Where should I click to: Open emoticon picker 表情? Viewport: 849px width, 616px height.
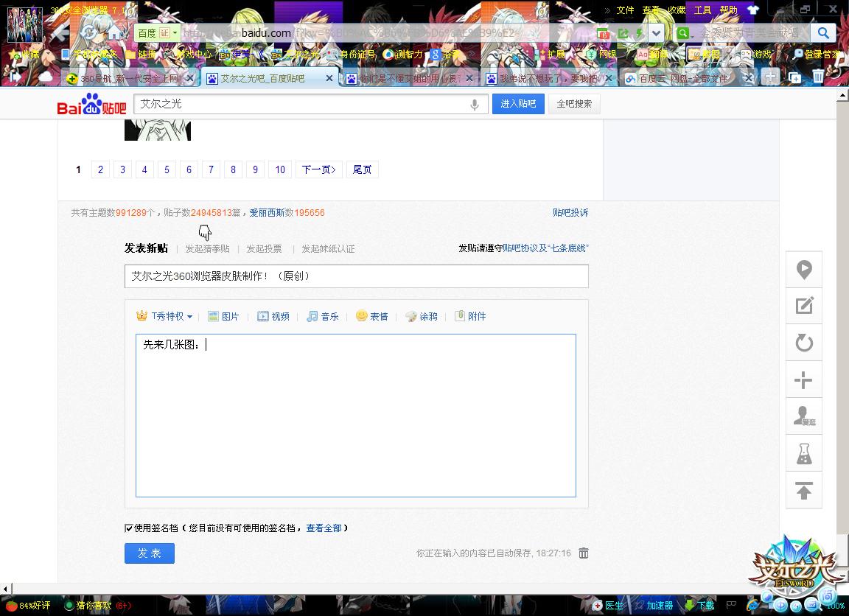pyautogui.click(x=372, y=316)
